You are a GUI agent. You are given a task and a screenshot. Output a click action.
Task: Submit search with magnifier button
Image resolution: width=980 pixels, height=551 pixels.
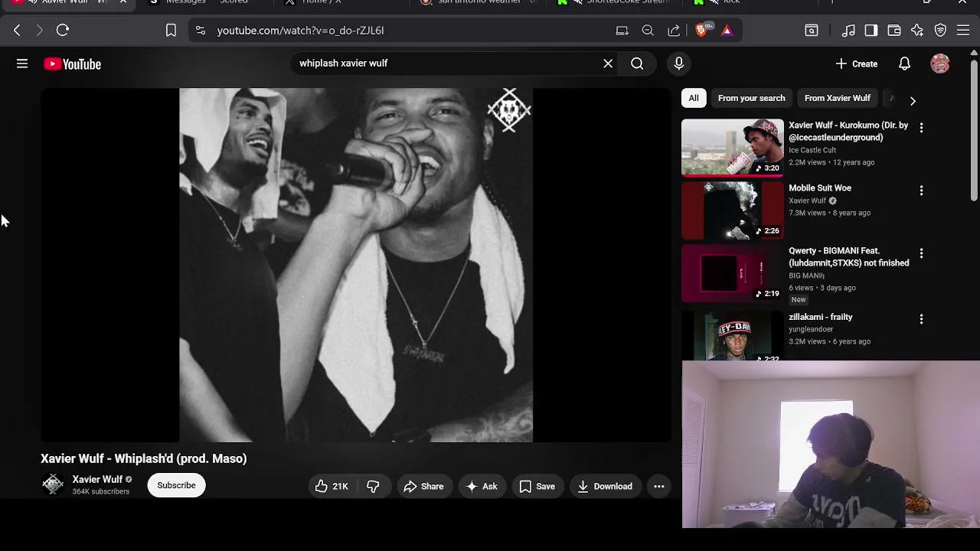coord(637,64)
